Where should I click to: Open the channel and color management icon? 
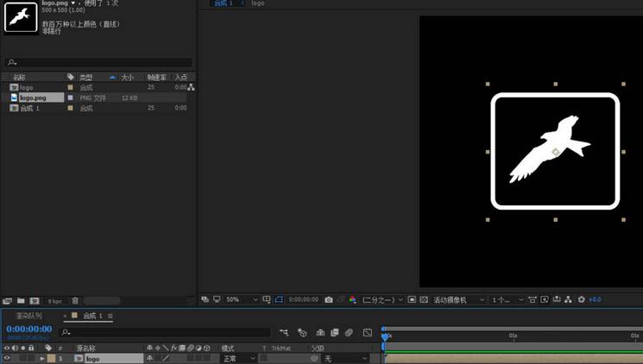click(x=352, y=299)
